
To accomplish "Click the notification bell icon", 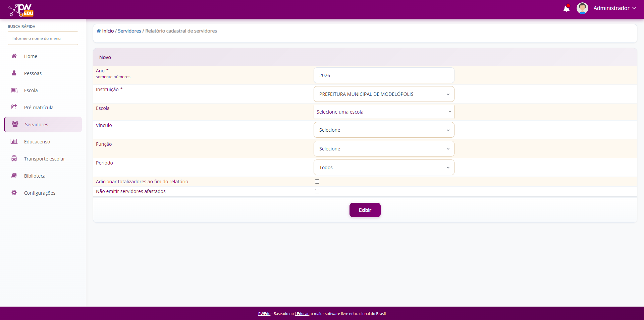I will pyautogui.click(x=566, y=8).
